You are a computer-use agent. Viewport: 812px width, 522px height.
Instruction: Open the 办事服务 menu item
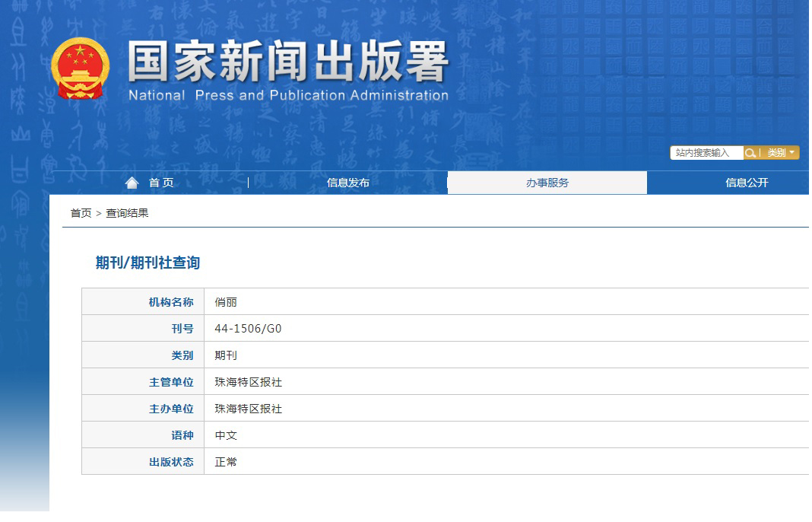coord(548,183)
